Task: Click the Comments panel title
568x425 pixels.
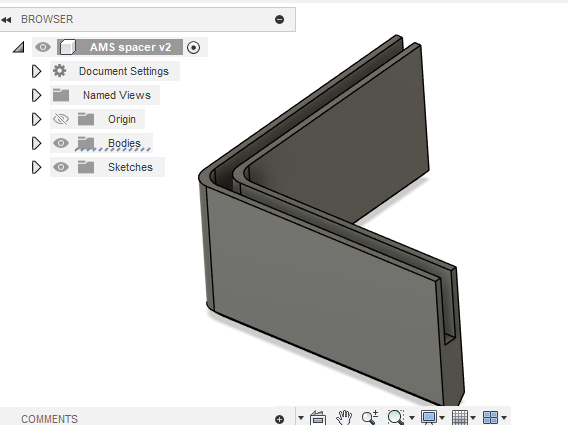Action: coord(50,419)
